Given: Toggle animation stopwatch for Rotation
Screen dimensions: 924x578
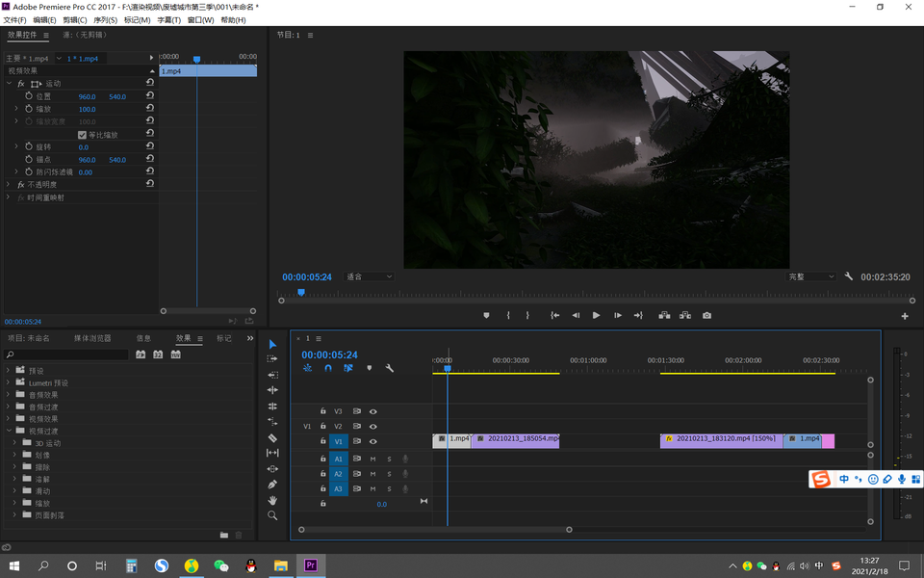Looking at the screenshot, I should [29, 146].
